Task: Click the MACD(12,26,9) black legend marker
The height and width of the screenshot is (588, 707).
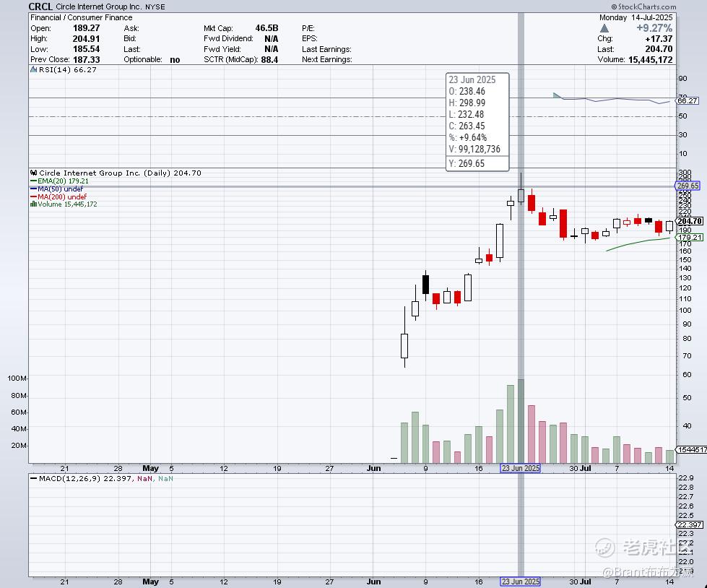Action: click(33, 478)
